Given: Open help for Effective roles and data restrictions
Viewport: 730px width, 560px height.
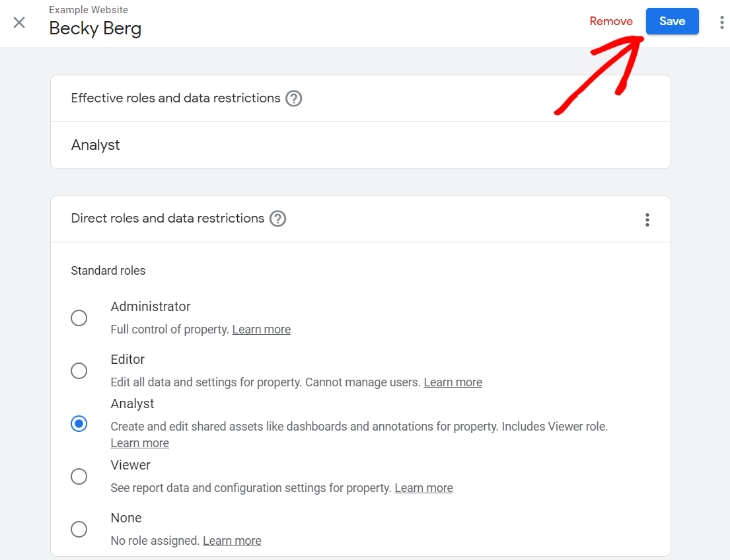Looking at the screenshot, I should (x=293, y=98).
